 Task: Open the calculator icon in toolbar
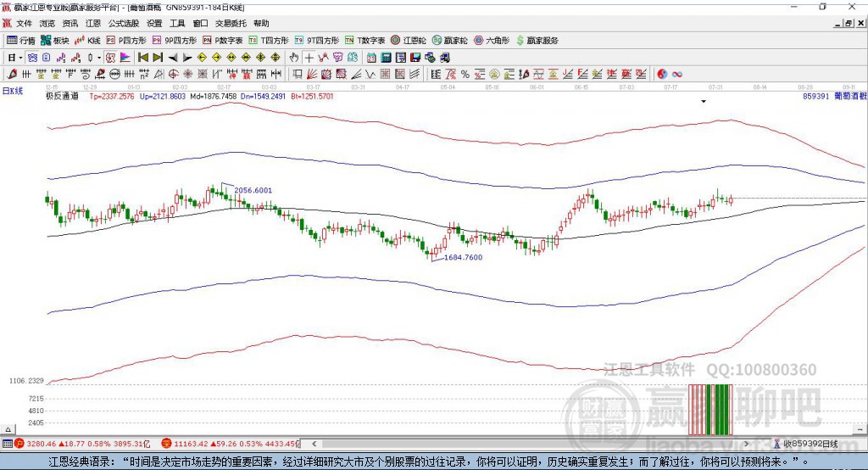pos(386,58)
